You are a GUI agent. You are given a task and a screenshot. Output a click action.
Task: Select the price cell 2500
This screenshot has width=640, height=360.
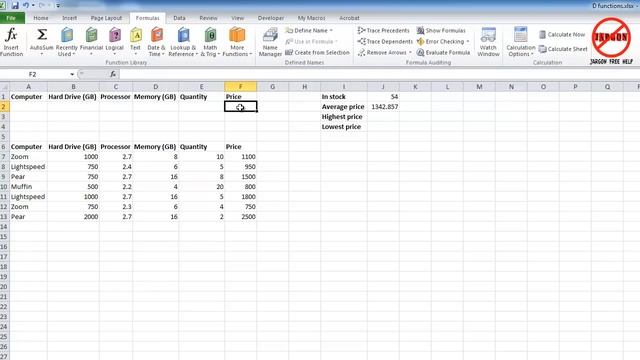[x=240, y=217]
